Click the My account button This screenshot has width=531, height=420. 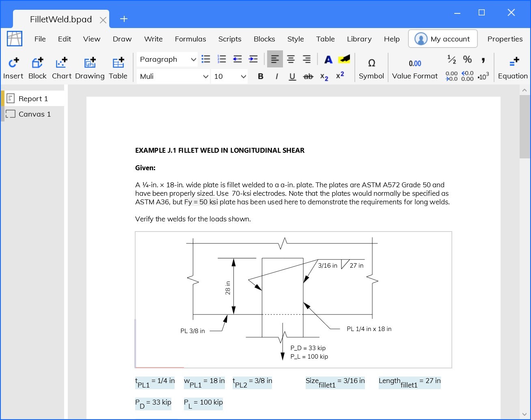[x=442, y=39]
